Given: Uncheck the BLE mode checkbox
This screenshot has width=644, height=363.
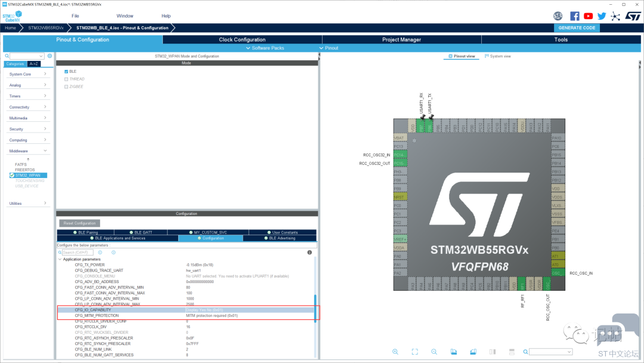Looking at the screenshot, I should (66, 72).
